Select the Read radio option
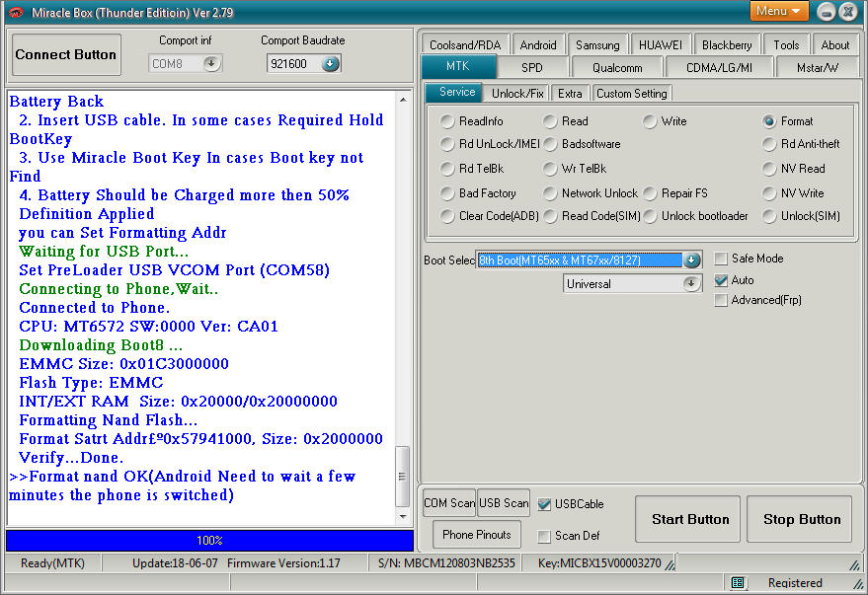 click(x=550, y=121)
